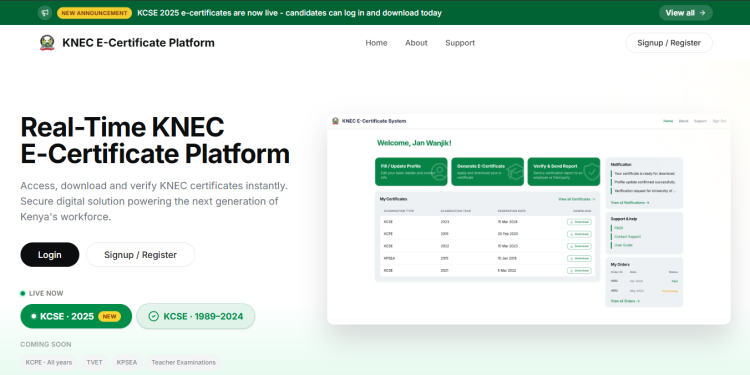Open the About nav item
This screenshot has height=375, width=750.
click(416, 43)
